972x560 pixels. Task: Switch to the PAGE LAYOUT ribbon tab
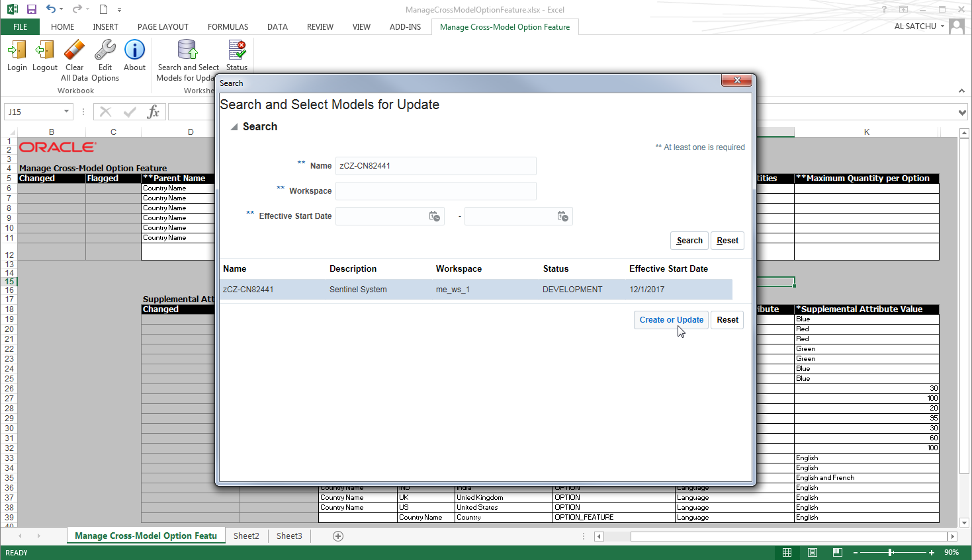point(163,27)
